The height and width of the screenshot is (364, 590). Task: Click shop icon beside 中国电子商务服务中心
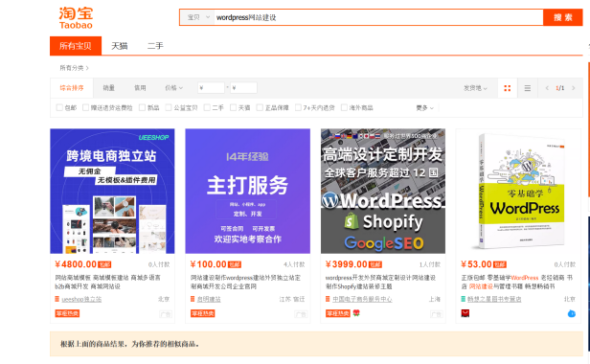coord(328,299)
